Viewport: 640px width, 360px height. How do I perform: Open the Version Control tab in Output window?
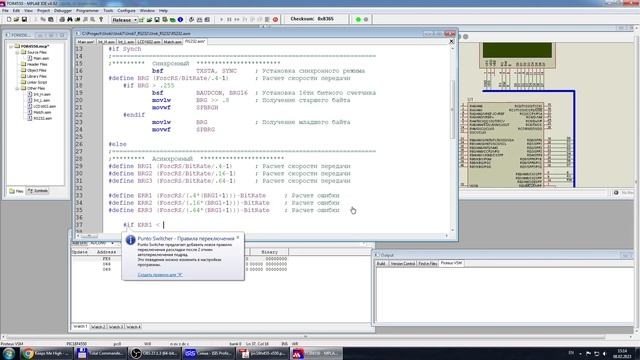402,264
